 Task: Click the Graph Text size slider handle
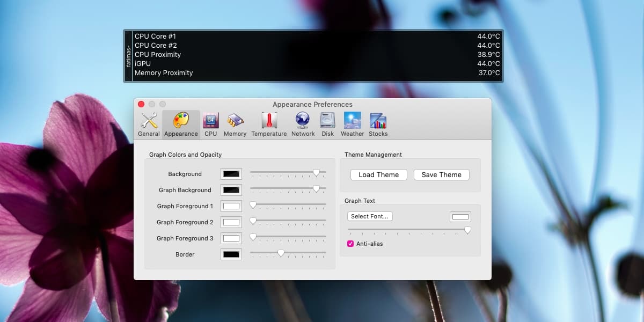[467, 230]
